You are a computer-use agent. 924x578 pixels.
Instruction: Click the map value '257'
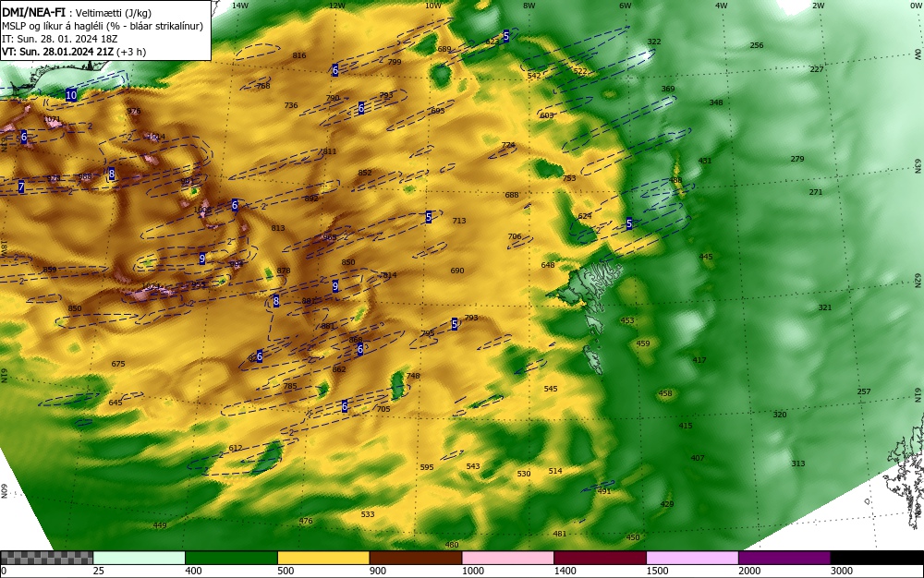[x=864, y=391]
